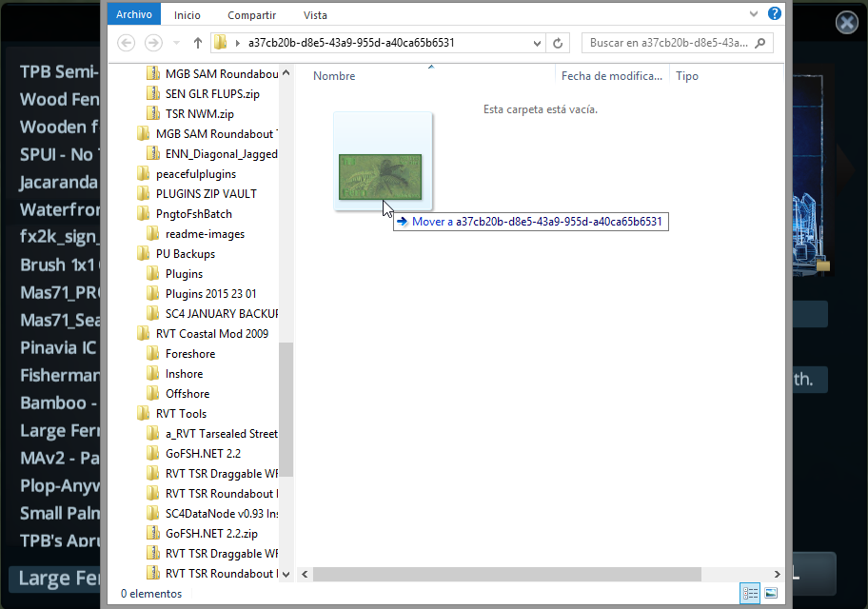Click the Plugins folder icon
Viewport: 868px width, 609px height.
[153, 273]
